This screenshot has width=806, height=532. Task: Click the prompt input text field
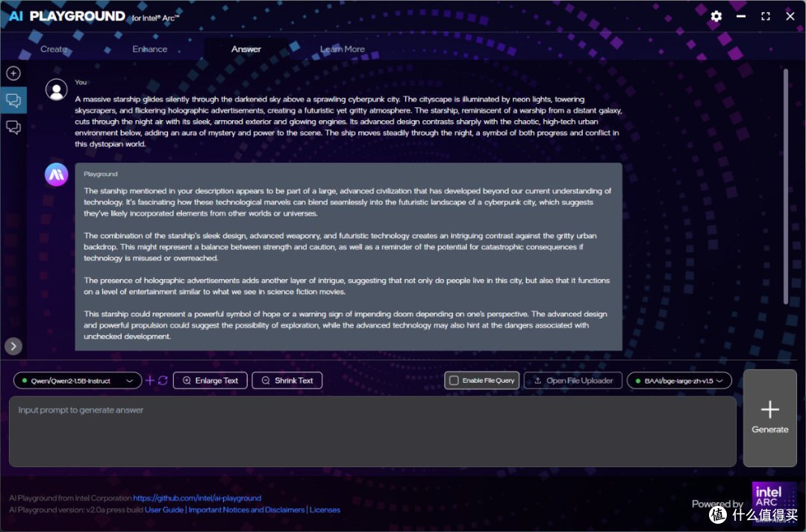tap(372, 431)
